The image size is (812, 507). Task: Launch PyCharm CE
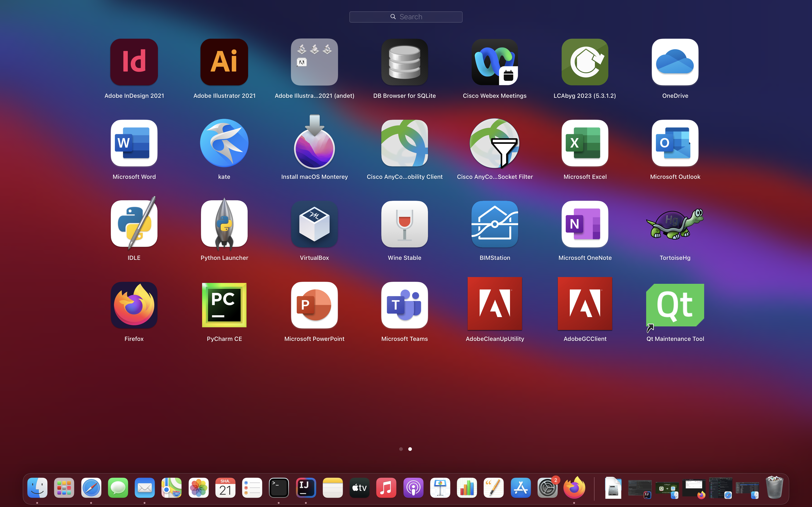click(224, 305)
